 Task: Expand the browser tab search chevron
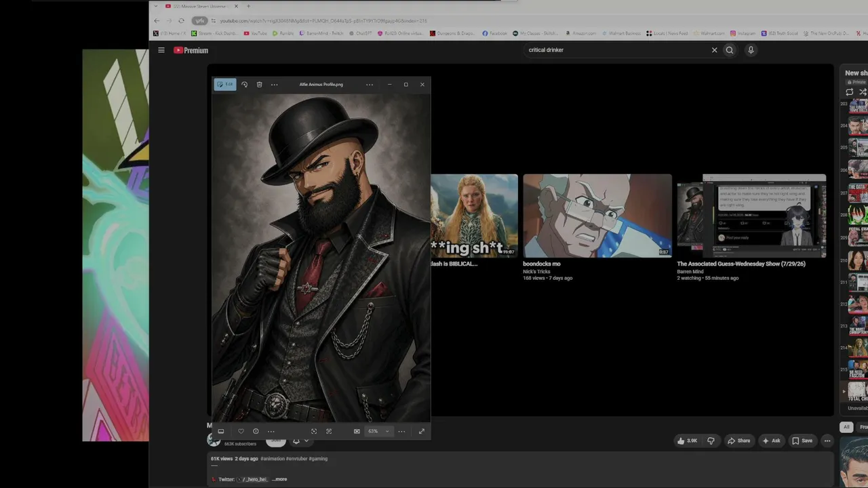tap(155, 6)
